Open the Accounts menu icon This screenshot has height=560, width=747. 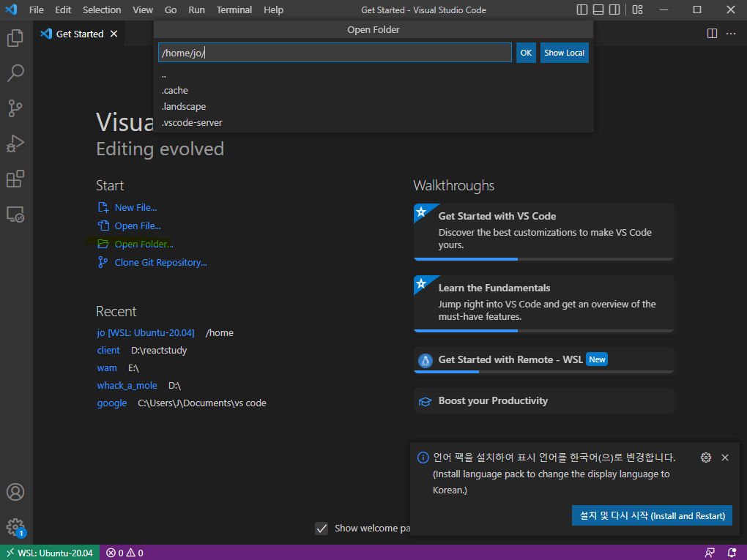[15, 492]
